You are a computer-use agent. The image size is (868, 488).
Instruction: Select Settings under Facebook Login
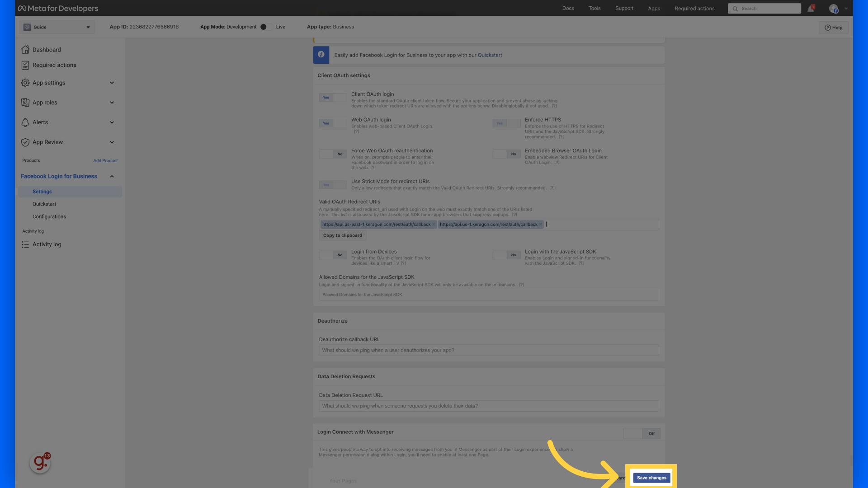click(70, 192)
